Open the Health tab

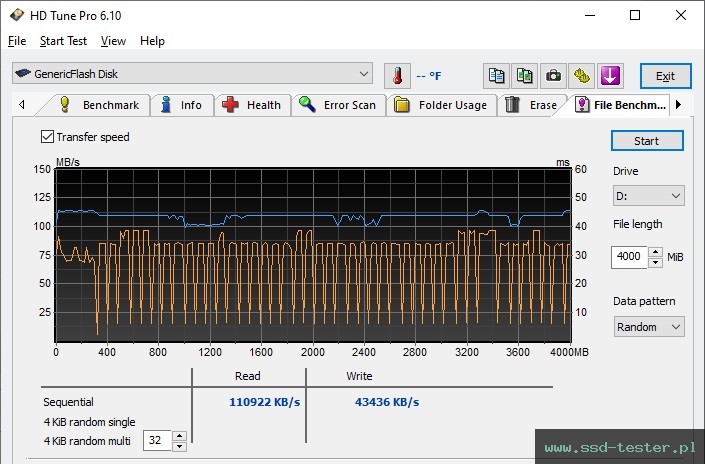tap(253, 105)
